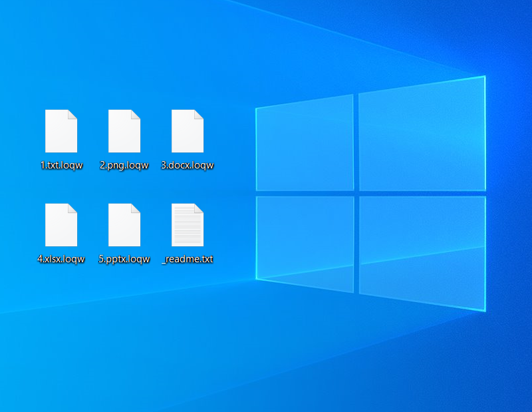Click bottom-right pane of Windows logo wallpaper
The image size is (532, 412).
coord(421,248)
